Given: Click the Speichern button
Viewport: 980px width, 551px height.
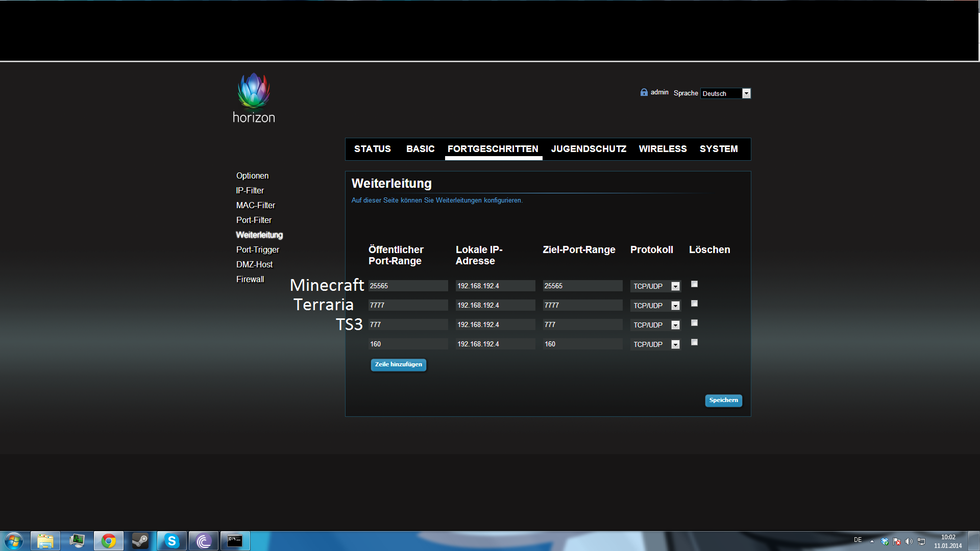Looking at the screenshot, I should (x=723, y=400).
